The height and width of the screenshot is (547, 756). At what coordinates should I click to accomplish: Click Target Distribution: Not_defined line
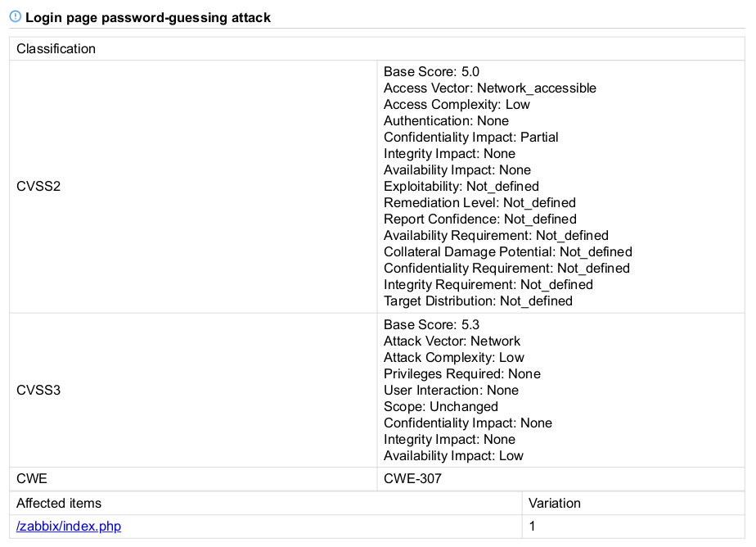[x=479, y=301]
